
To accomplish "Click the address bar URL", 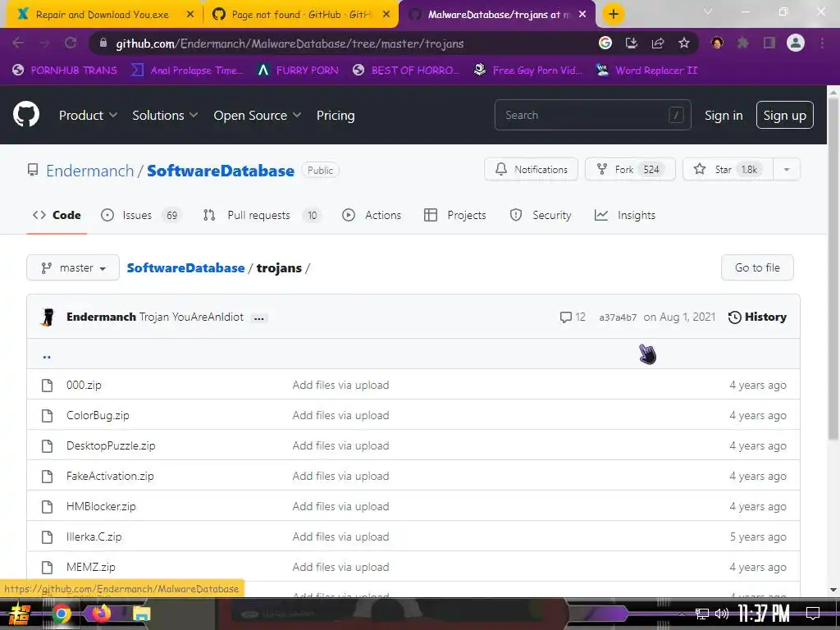I will pos(290,43).
